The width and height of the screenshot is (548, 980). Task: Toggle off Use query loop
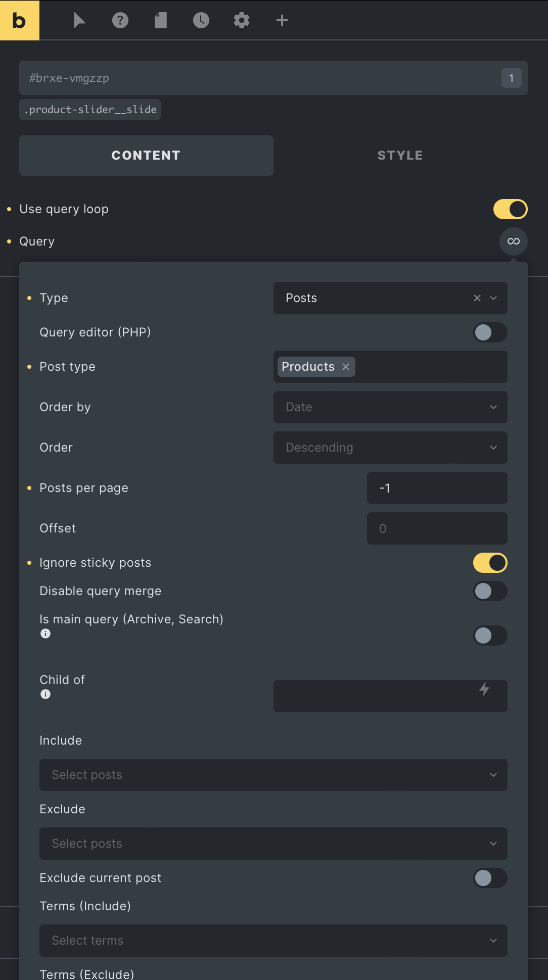[x=511, y=209]
